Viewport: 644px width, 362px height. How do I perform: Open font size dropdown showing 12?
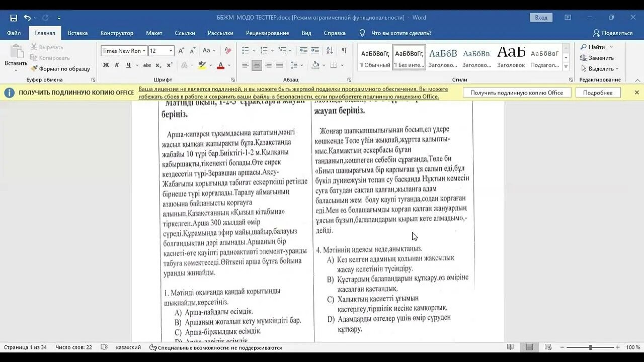click(x=171, y=51)
